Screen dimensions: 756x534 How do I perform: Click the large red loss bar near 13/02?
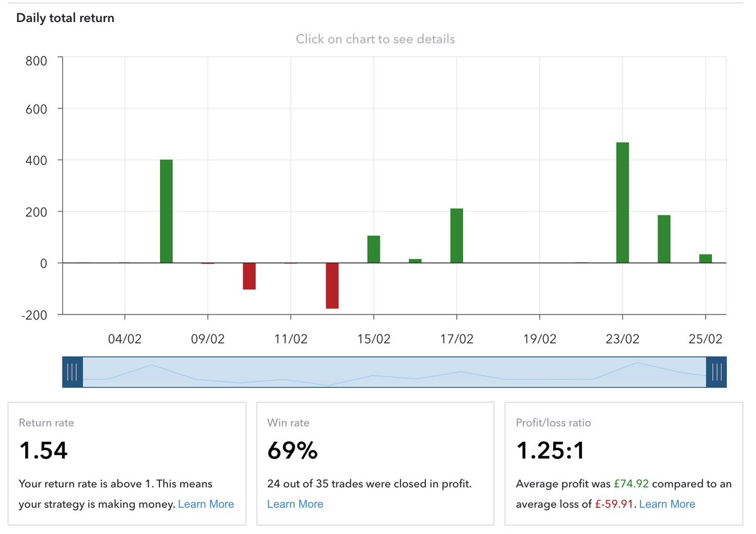click(x=332, y=285)
